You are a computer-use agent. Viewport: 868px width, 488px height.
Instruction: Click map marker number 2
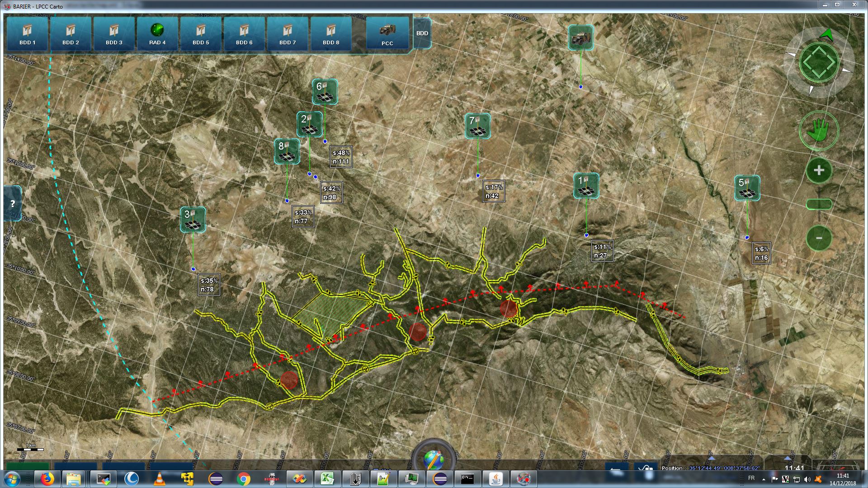309,124
